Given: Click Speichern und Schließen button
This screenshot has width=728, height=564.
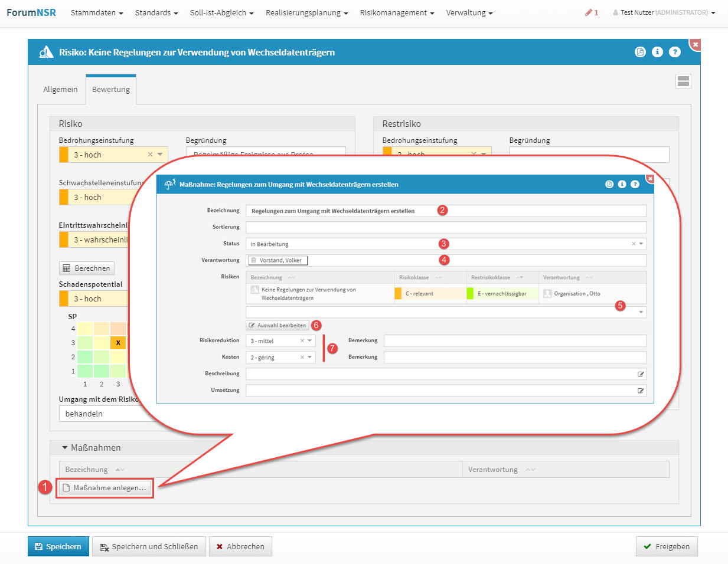Looking at the screenshot, I should (149, 547).
